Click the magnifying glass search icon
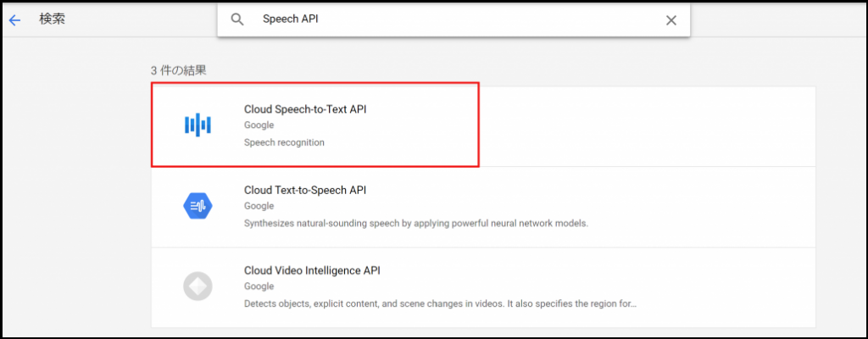This screenshot has width=868, height=339. [237, 20]
